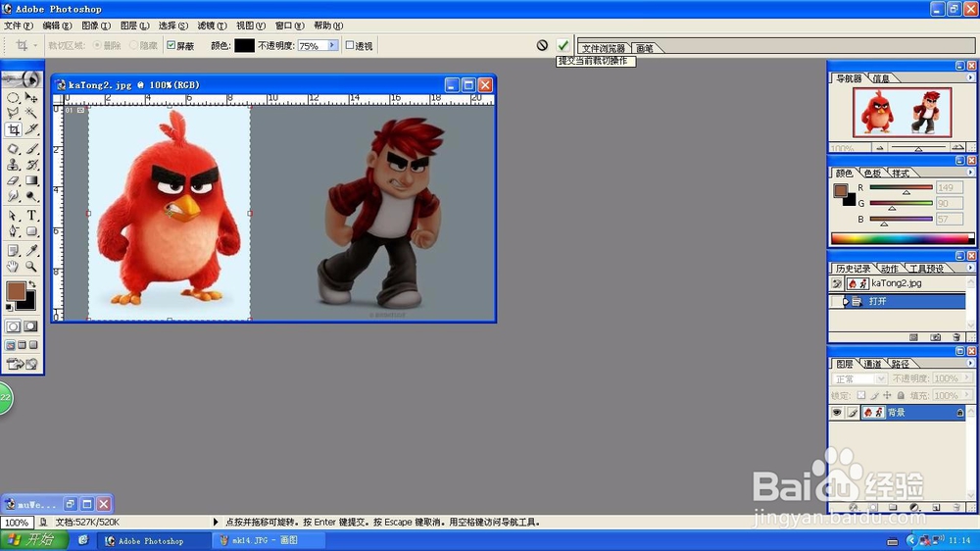Viewport: 980px width, 551px height.
Task: Select the Gradient tool
Action: (31, 180)
